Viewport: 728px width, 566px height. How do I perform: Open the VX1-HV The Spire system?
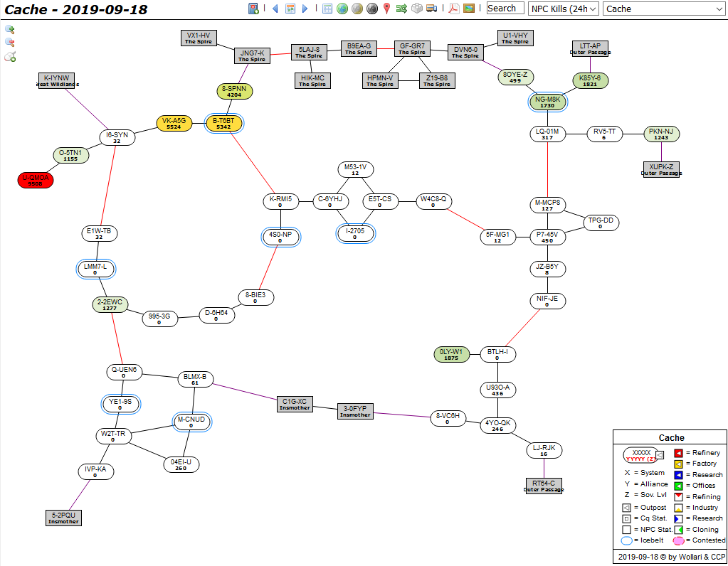pos(199,38)
